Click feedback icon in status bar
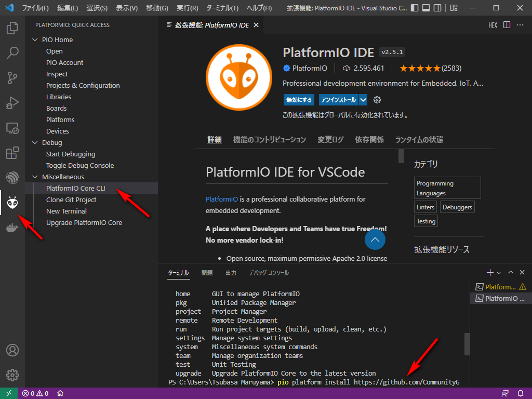Viewport: 532px width, 399px height. pos(505,393)
